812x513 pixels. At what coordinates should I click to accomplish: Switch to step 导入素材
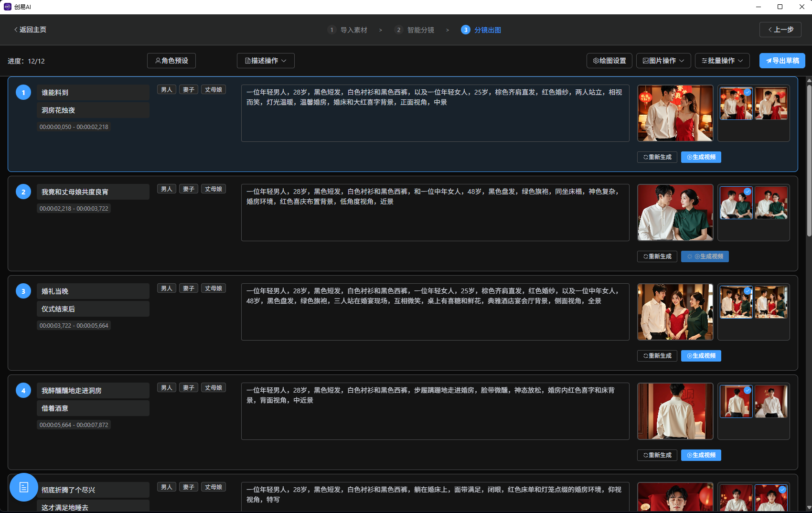pyautogui.click(x=353, y=30)
